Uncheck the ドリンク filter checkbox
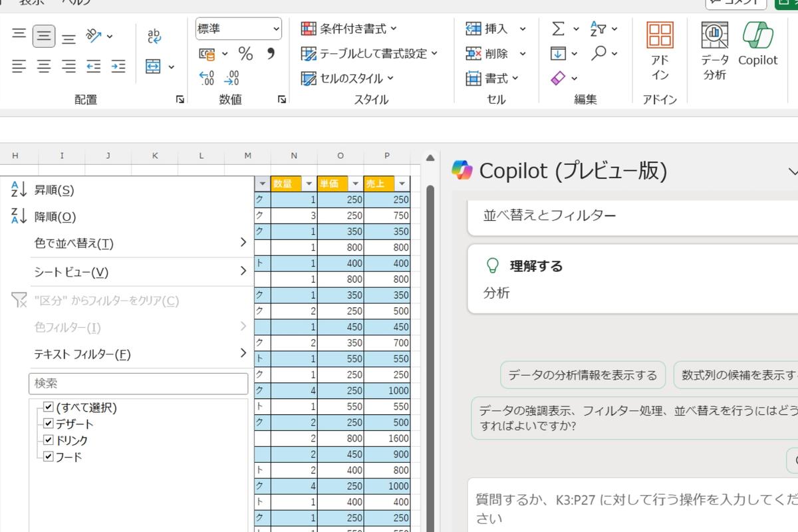 coord(48,440)
